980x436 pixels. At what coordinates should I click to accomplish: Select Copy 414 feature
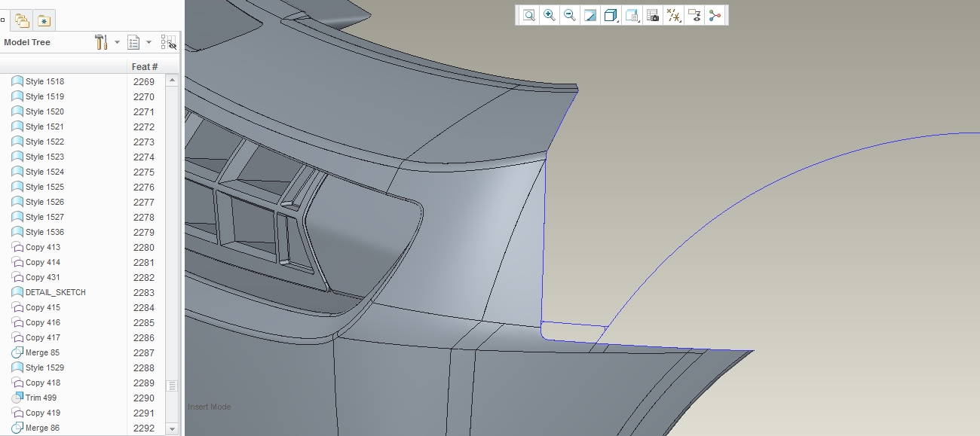tap(43, 262)
